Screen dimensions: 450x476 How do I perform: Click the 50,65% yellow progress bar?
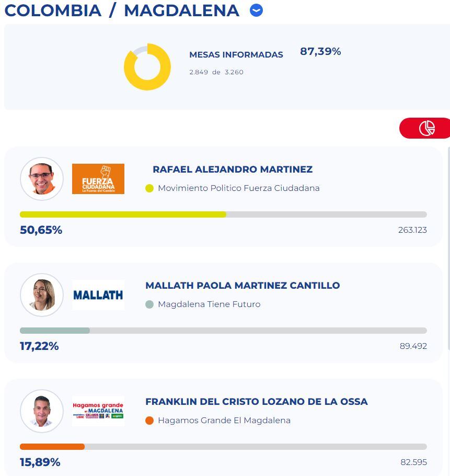pyautogui.click(x=123, y=214)
